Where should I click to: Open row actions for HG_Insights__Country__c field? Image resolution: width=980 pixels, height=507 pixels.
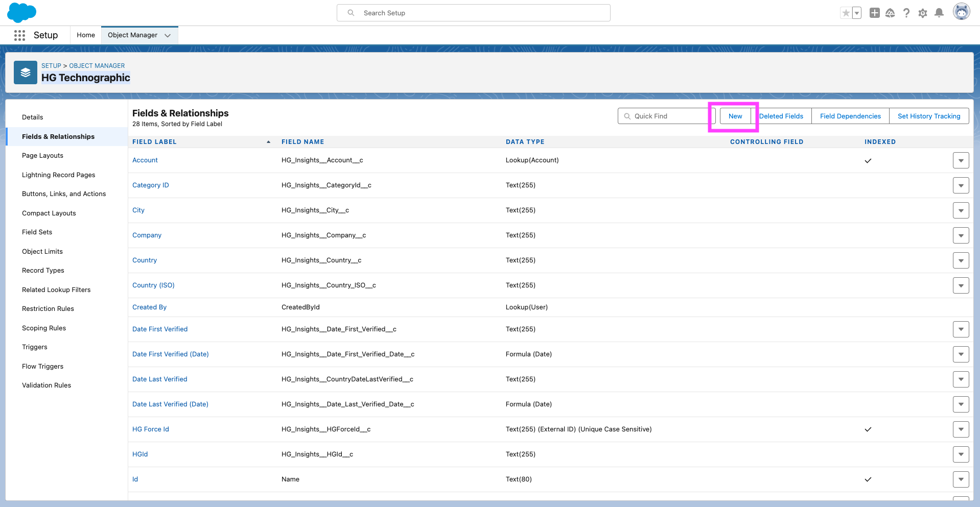961,260
